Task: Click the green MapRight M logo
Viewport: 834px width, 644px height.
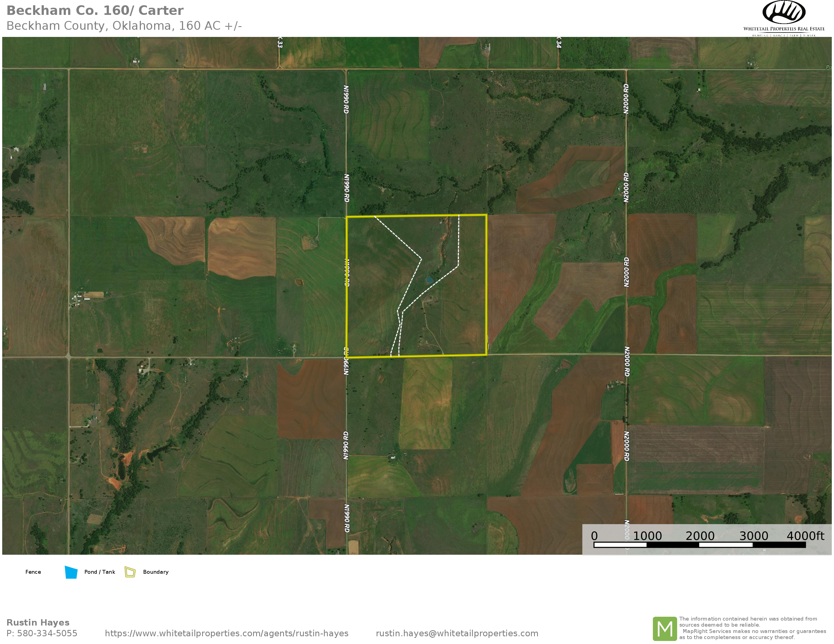Action: (x=665, y=628)
